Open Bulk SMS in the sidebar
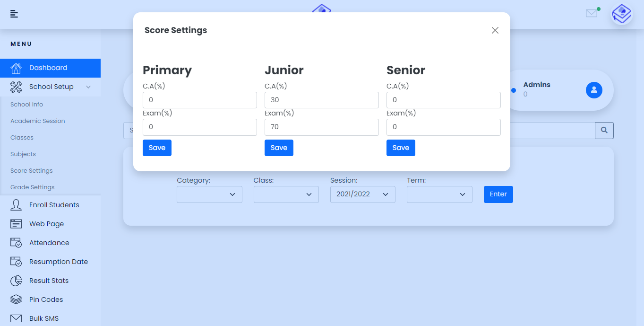The width and height of the screenshot is (644, 326). click(x=44, y=318)
